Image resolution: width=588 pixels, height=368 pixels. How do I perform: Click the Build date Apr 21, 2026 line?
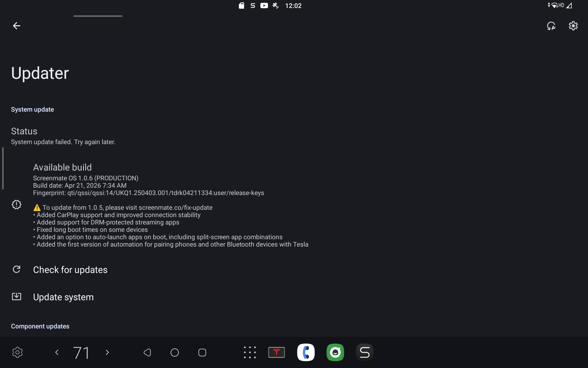[80, 186]
